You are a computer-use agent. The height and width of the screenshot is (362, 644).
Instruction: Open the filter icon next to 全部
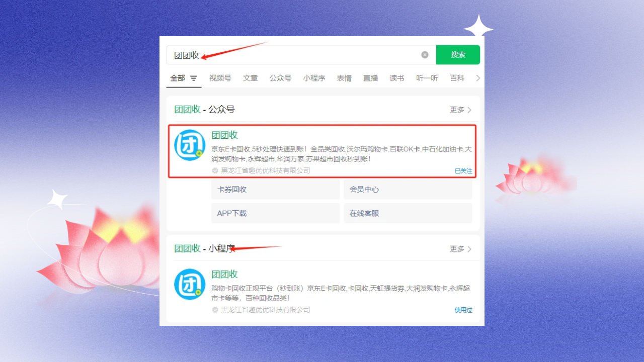tap(194, 78)
